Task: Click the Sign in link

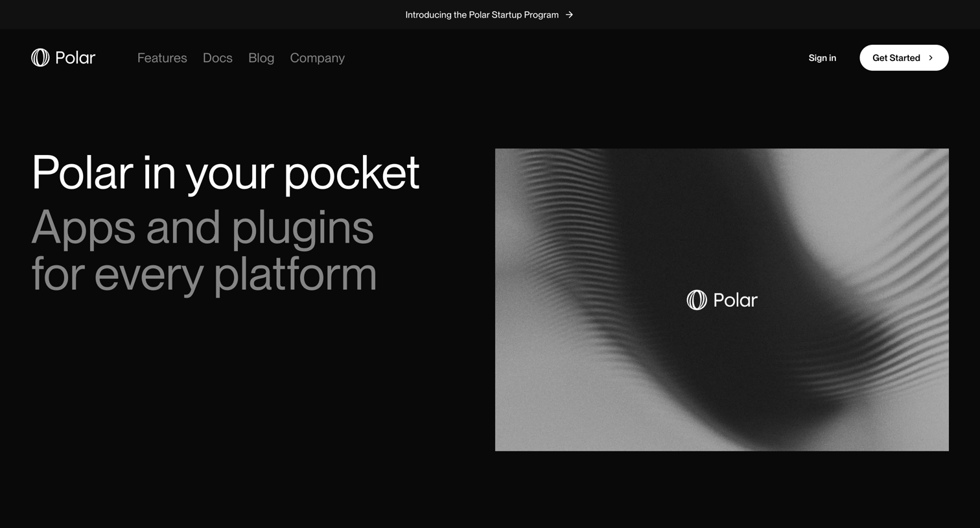Action: [822, 58]
